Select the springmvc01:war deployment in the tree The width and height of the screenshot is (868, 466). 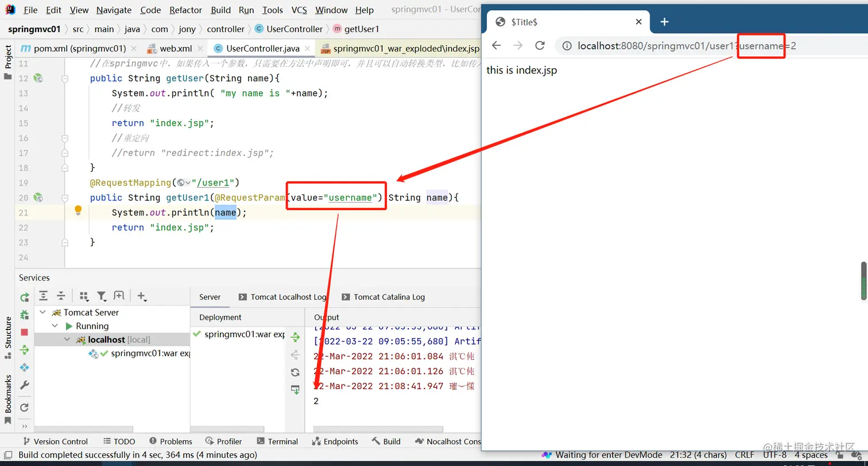[x=139, y=354]
